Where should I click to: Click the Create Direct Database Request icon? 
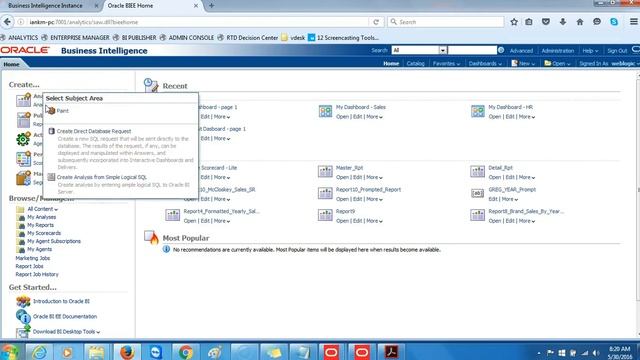(x=51, y=131)
